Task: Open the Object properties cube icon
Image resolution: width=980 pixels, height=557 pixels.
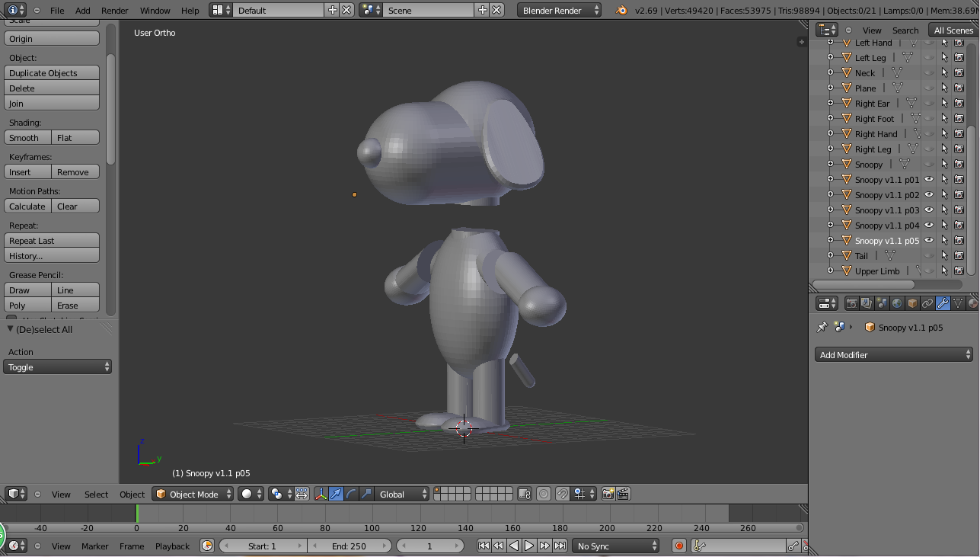Action: (912, 303)
